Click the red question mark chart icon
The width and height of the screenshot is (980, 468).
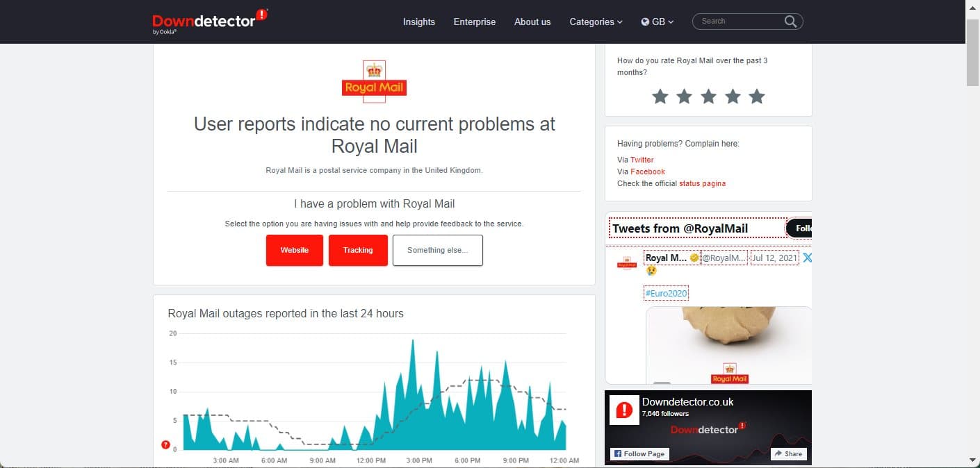165,444
